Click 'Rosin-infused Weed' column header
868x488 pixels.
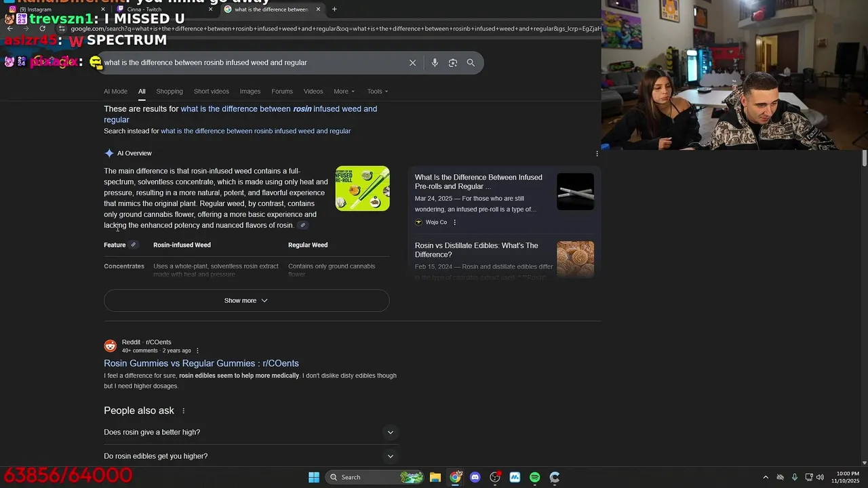(182, 245)
